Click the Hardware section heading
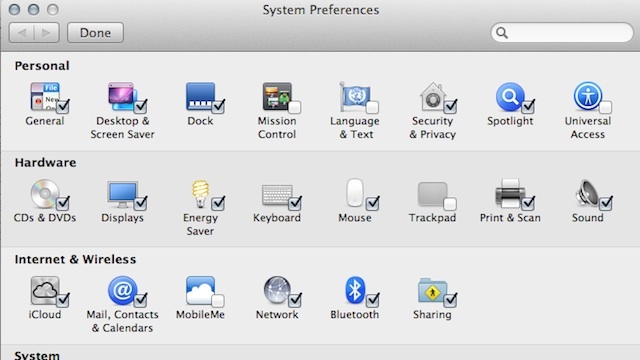The image size is (640, 360). coord(45,162)
